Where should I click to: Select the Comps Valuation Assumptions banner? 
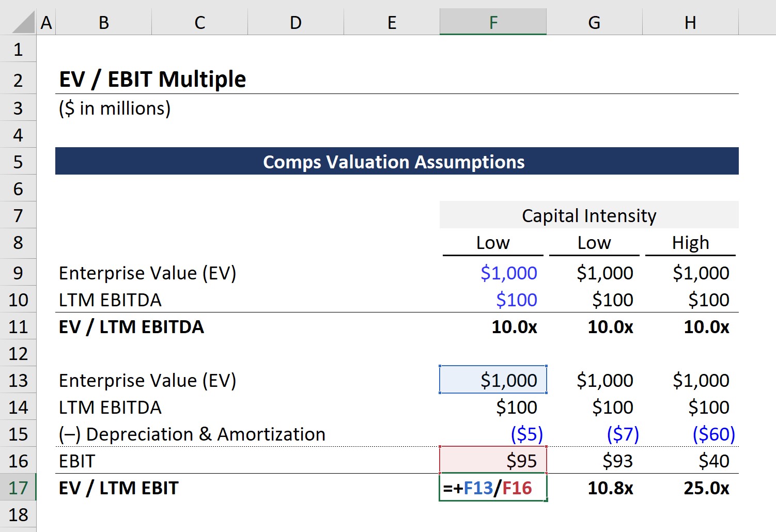tap(397, 161)
